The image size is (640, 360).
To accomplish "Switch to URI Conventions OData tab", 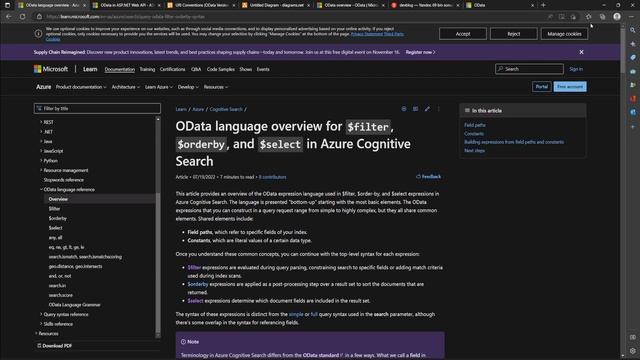I will (201, 5).
